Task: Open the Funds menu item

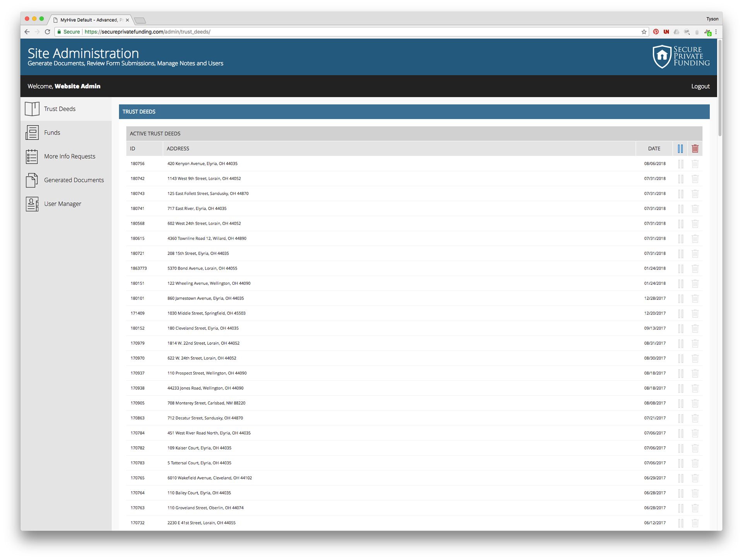Action: (52, 132)
